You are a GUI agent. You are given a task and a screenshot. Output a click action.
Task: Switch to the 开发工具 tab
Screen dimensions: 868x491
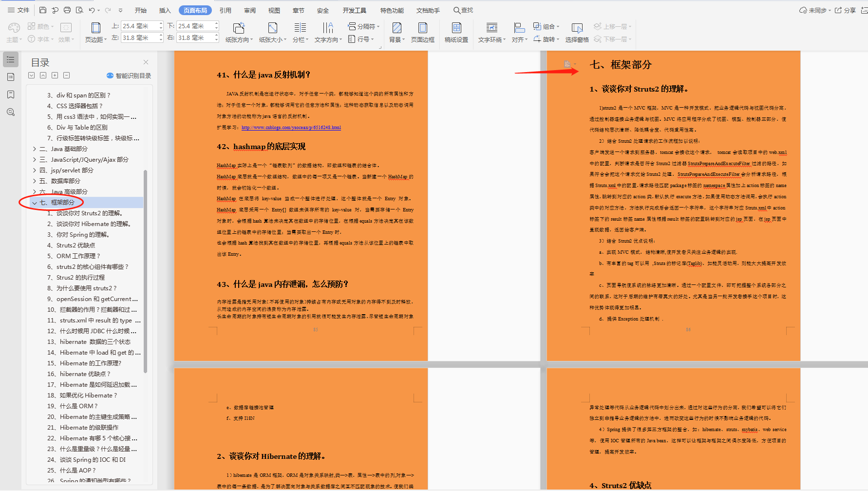tap(355, 10)
